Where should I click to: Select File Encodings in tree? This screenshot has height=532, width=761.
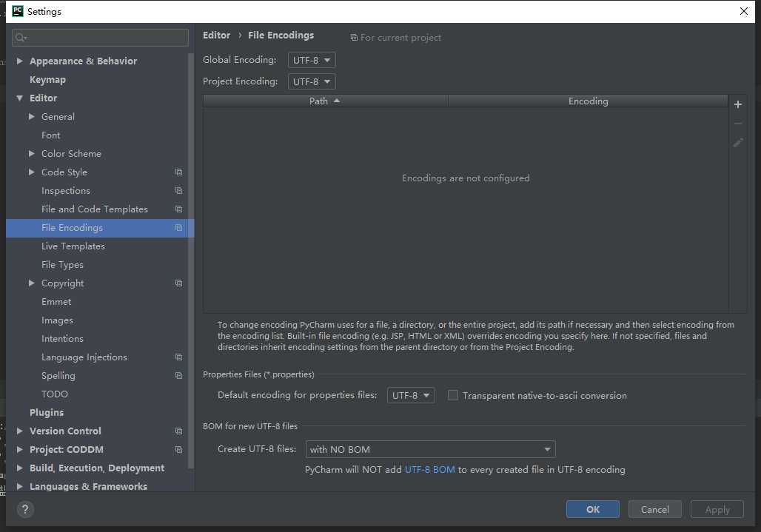(x=73, y=227)
